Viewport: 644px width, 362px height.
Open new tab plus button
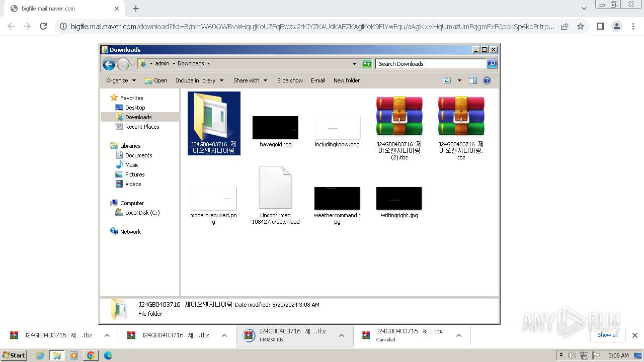[136, 9]
